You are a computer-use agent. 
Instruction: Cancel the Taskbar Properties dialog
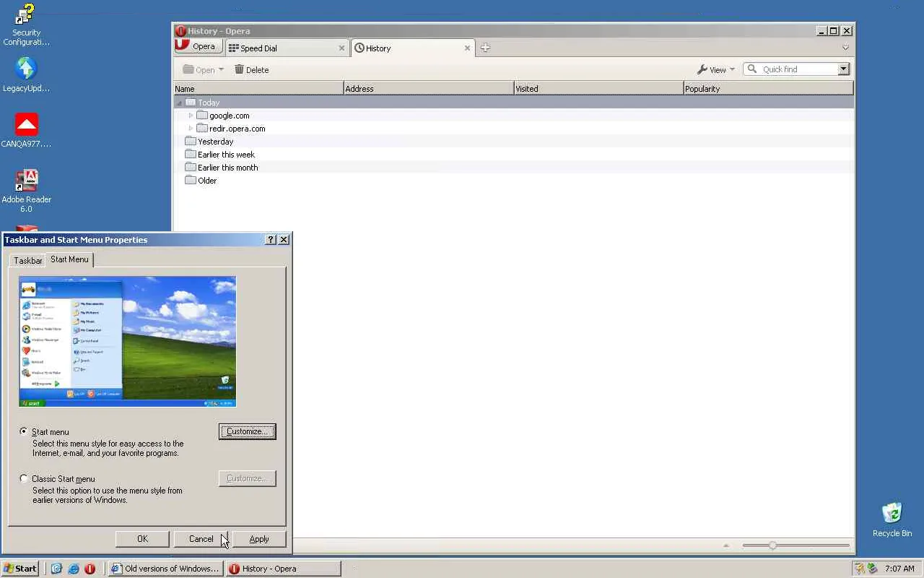click(x=201, y=539)
